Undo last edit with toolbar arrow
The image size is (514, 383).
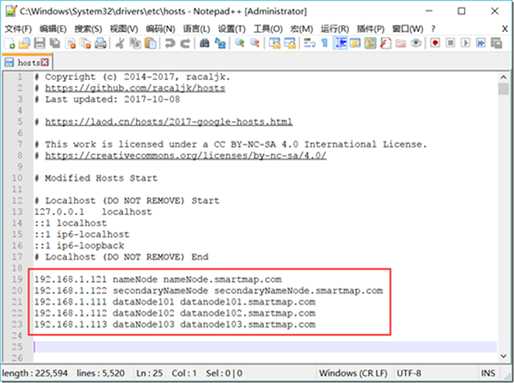(x=170, y=43)
